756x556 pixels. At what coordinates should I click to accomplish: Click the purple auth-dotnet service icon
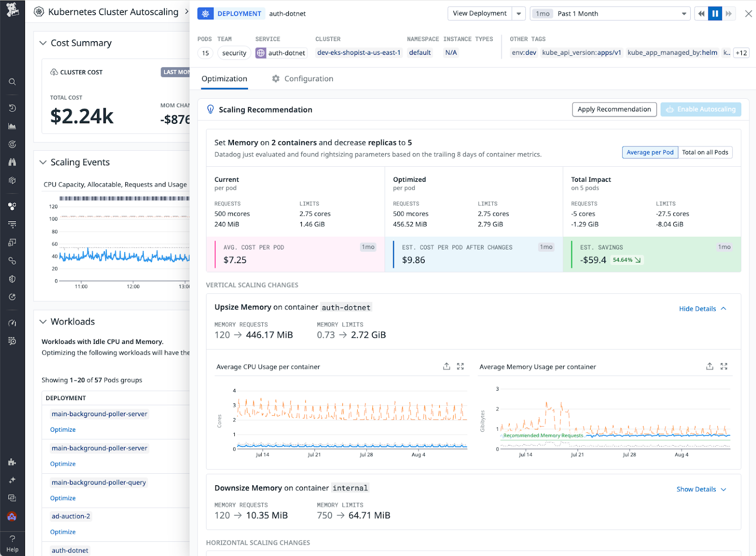261,53
